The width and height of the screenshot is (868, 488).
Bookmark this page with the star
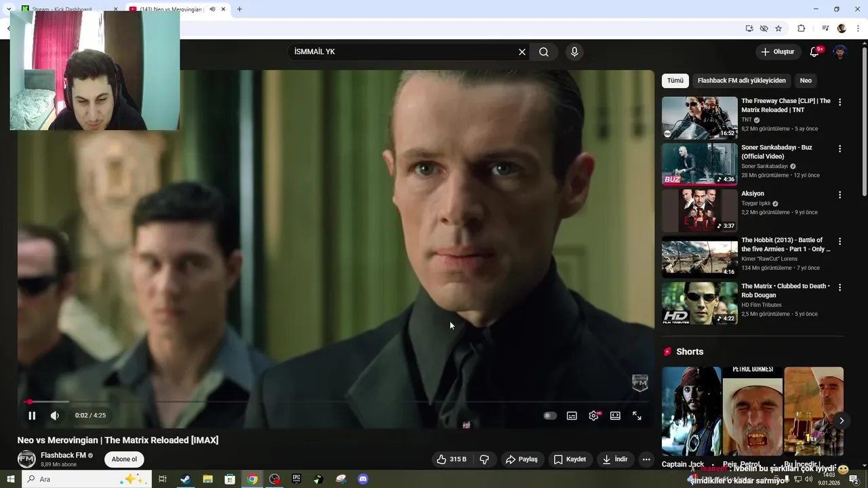point(778,28)
